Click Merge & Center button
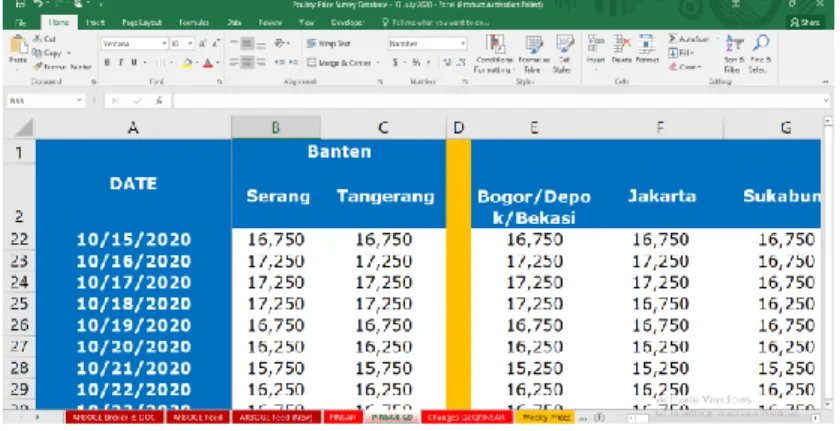Viewport: 840px width, 431px height. tap(340, 63)
